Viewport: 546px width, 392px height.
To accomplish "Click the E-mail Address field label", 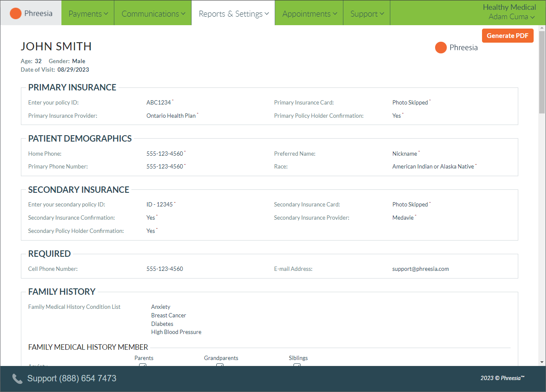I will pyautogui.click(x=293, y=269).
